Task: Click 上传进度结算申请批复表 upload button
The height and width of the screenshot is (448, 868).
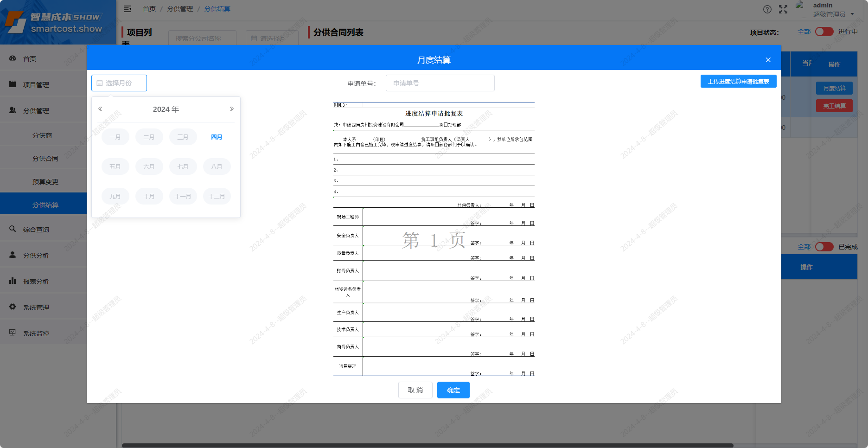Action: pos(738,82)
